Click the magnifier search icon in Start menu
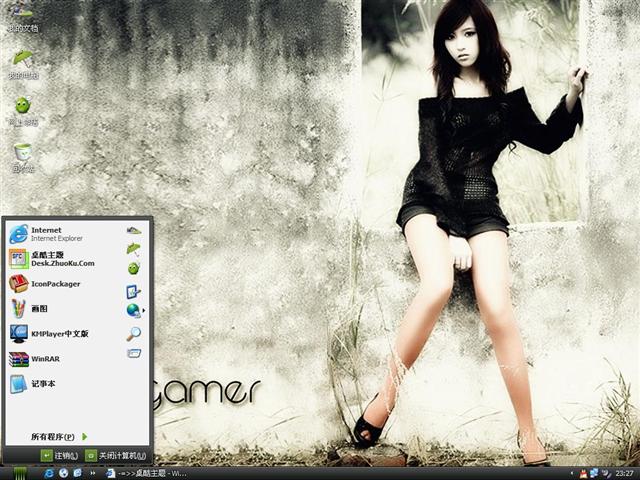Screen dimensions: 640x480 (133, 334)
